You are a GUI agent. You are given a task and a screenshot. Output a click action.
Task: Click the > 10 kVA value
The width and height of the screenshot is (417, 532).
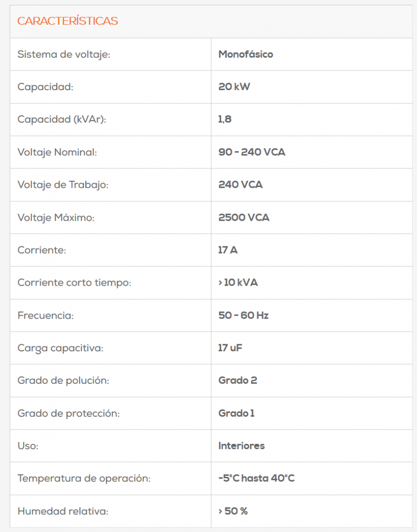pyautogui.click(x=238, y=283)
